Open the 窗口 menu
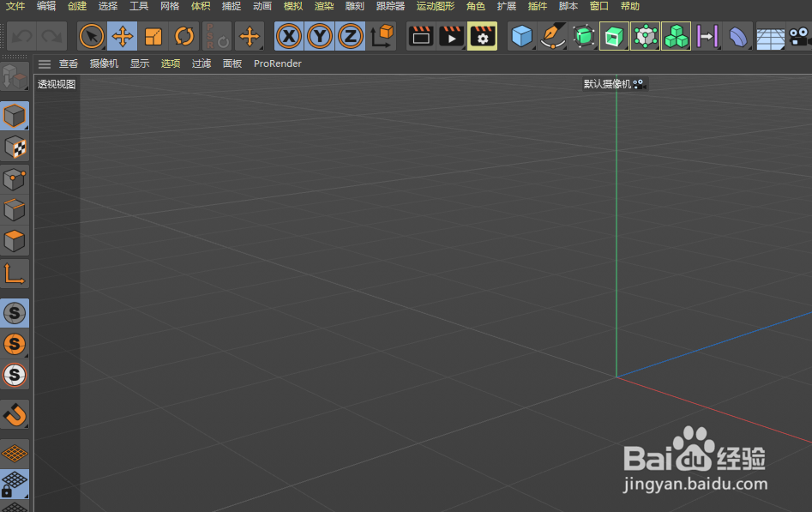The image size is (812, 512). pyautogui.click(x=599, y=6)
